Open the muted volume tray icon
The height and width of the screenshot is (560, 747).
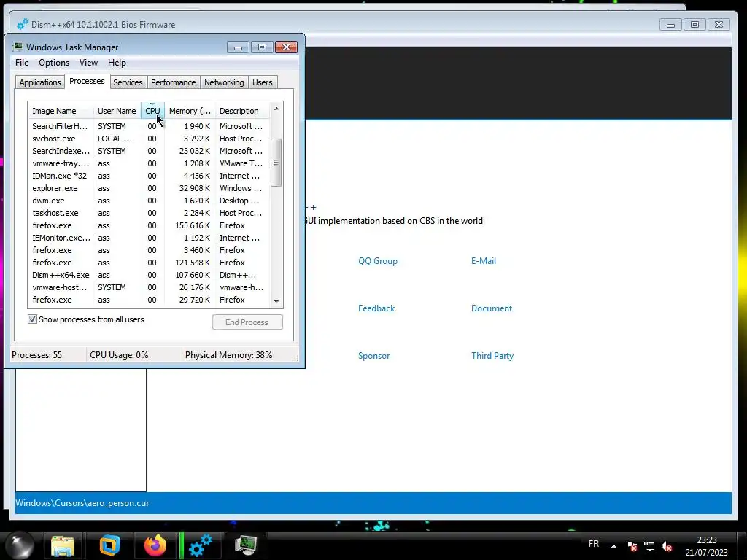(x=667, y=546)
